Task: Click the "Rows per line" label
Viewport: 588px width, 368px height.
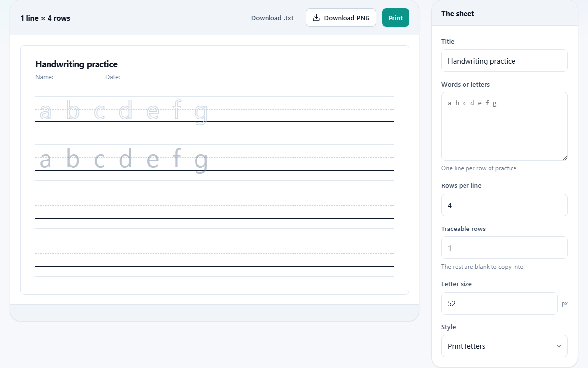Action: tap(461, 186)
